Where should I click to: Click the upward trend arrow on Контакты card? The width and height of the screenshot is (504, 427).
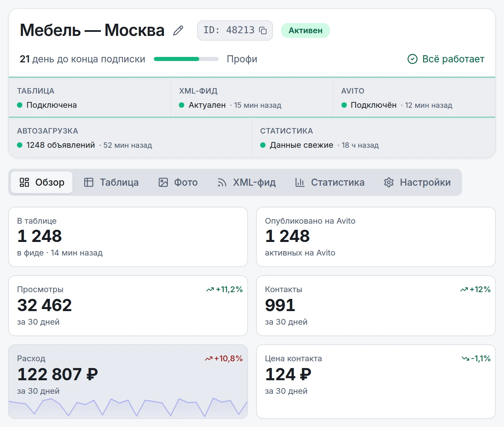pyautogui.click(x=464, y=289)
